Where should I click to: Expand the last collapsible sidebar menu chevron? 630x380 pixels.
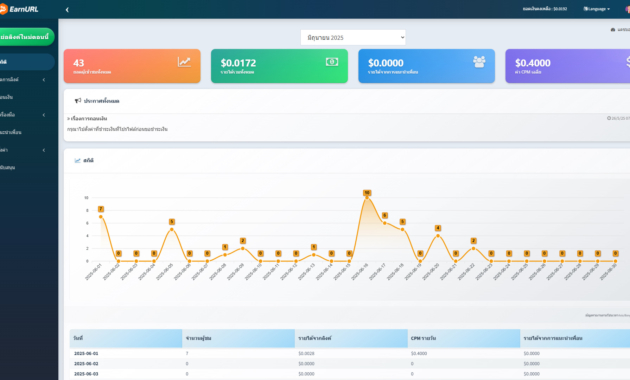[44, 150]
